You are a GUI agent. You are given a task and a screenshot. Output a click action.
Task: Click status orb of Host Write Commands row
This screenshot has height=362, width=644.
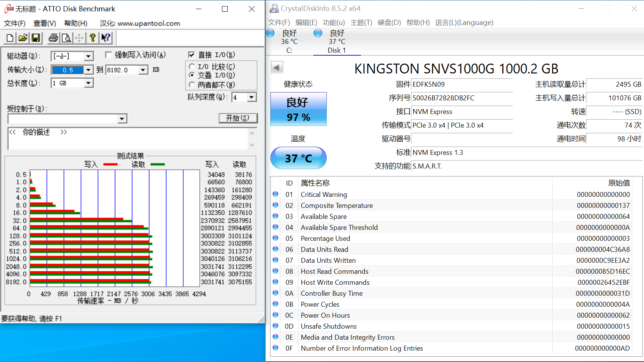[x=275, y=282]
